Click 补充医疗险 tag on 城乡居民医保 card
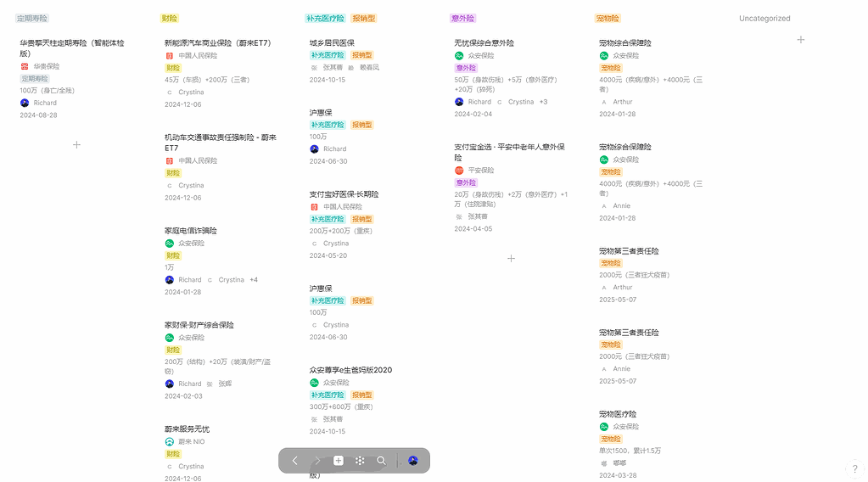 click(x=328, y=55)
